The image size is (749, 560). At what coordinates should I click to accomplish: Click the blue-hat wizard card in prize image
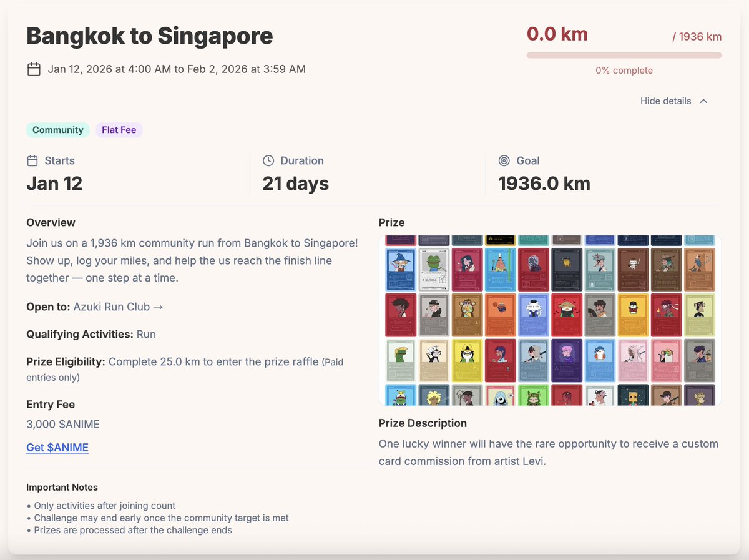[x=401, y=269]
